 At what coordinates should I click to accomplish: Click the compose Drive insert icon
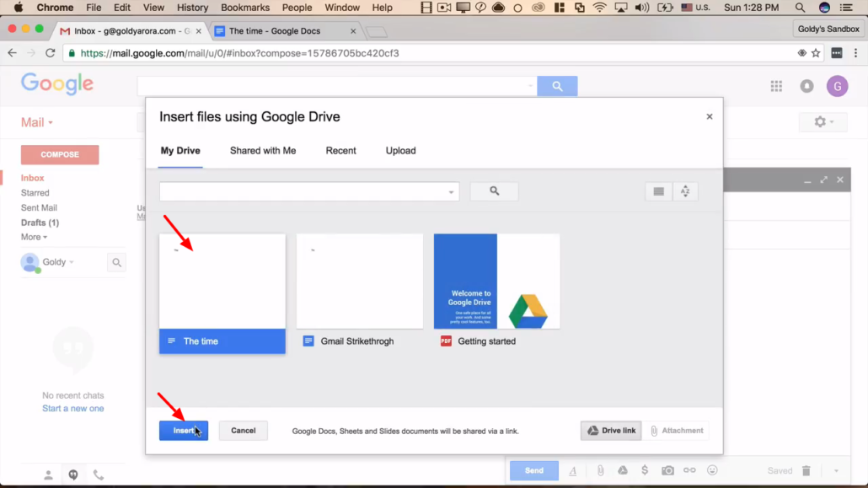click(623, 470)
